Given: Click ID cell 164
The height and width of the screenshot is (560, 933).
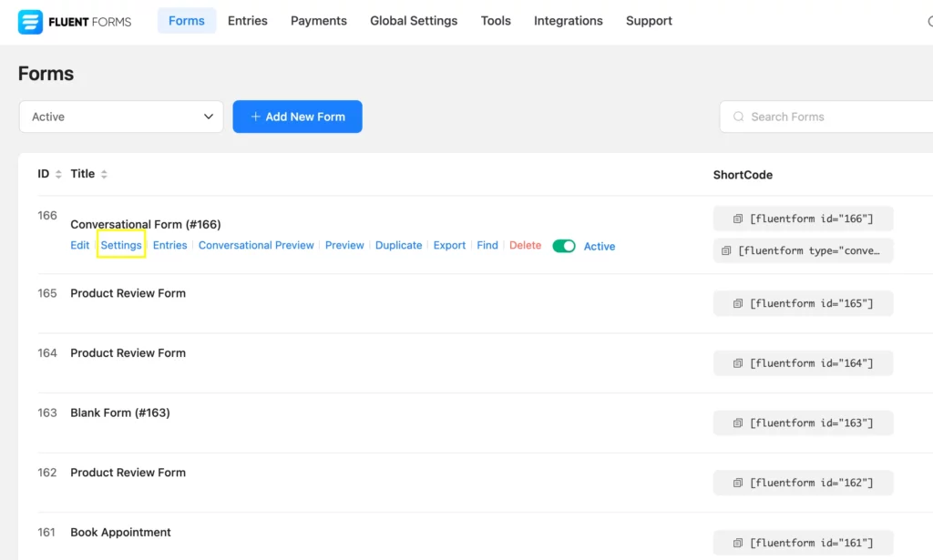Looking at the screenshot, I should [47, 353].
